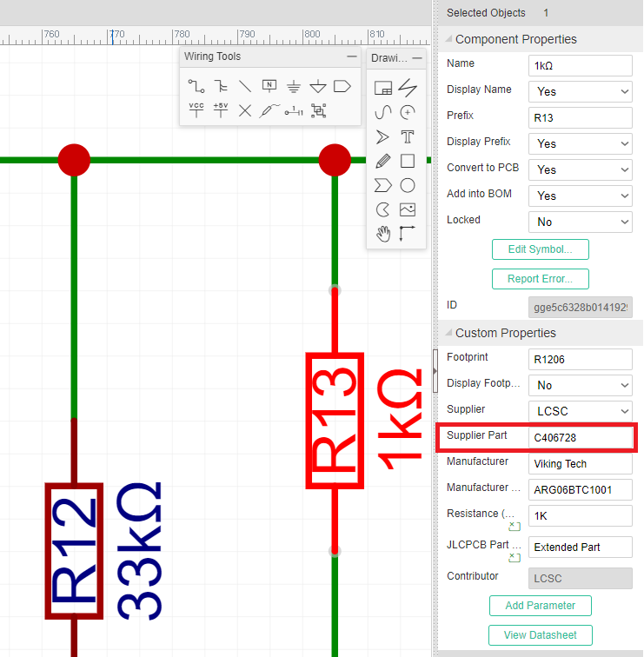This screenshot has height=657, width=644.
Task: Place a +5V power flag
Action: point(221,110)
